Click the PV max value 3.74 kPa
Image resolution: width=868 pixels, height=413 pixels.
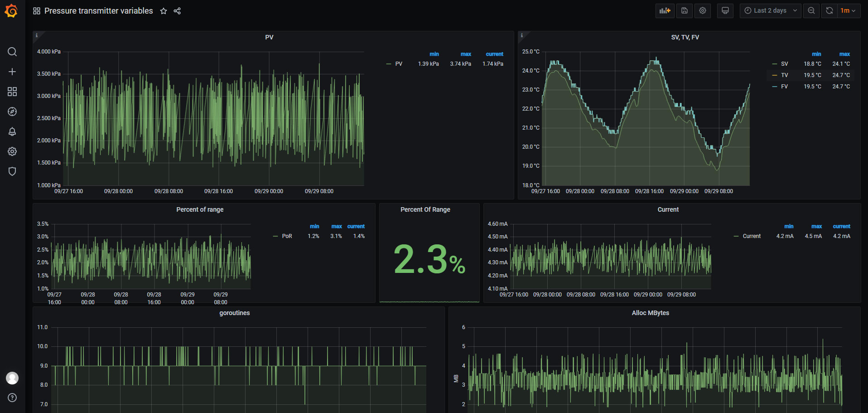point(460,64)
